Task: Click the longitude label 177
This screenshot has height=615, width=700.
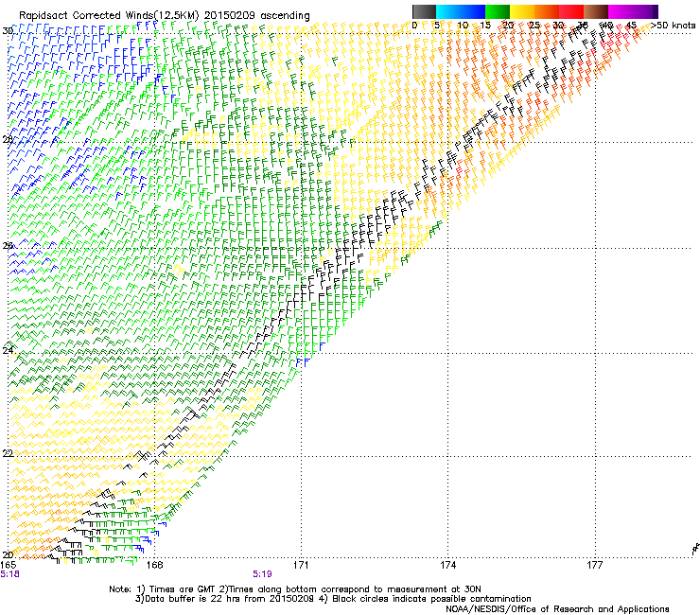Action: pyautogui.click(x=595, y=565)
